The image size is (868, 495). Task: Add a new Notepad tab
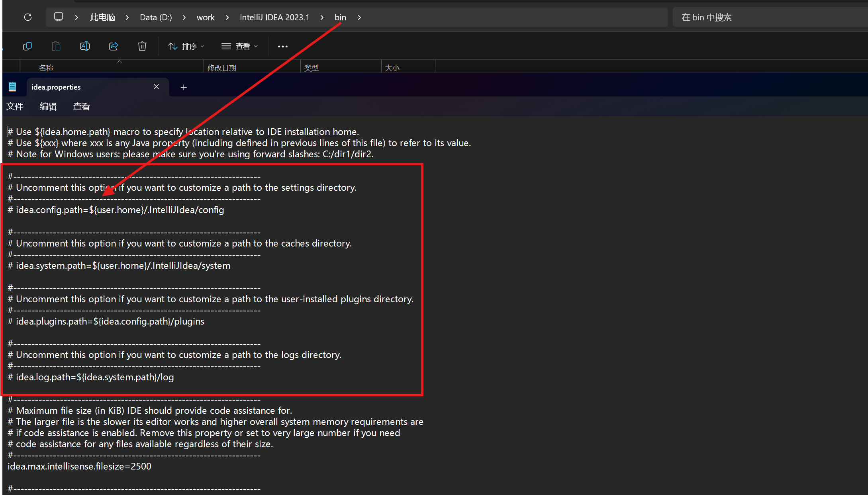click(x=184, y=87)
